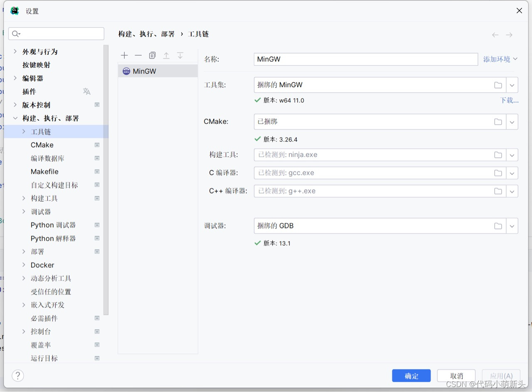Image resolution: width=532 pixels, height=392 pixels.
Task: Collapse the 构建、执行、部署 node
Action: (x=15, y=118)
